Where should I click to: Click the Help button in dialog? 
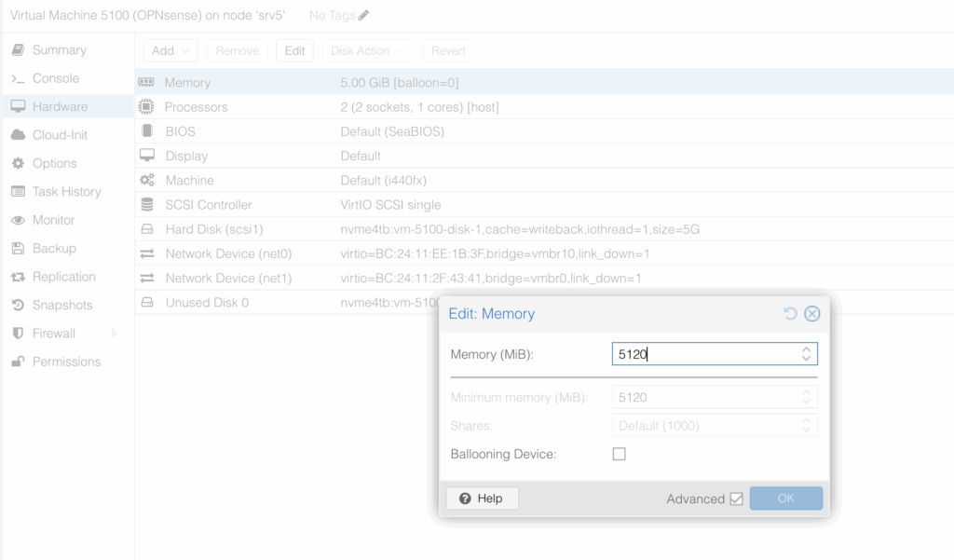(x=482, y=499)
